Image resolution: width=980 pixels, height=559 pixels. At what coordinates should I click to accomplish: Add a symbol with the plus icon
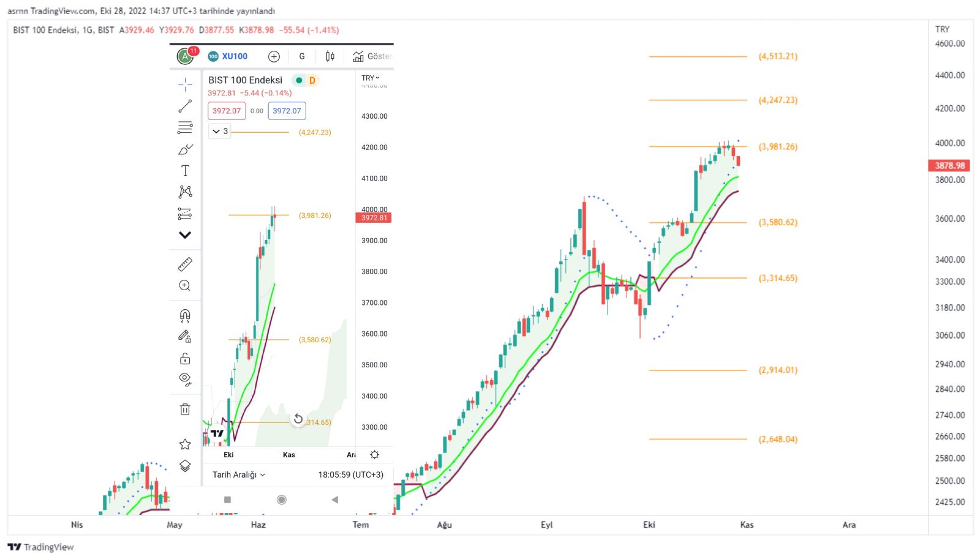point(274,56)
